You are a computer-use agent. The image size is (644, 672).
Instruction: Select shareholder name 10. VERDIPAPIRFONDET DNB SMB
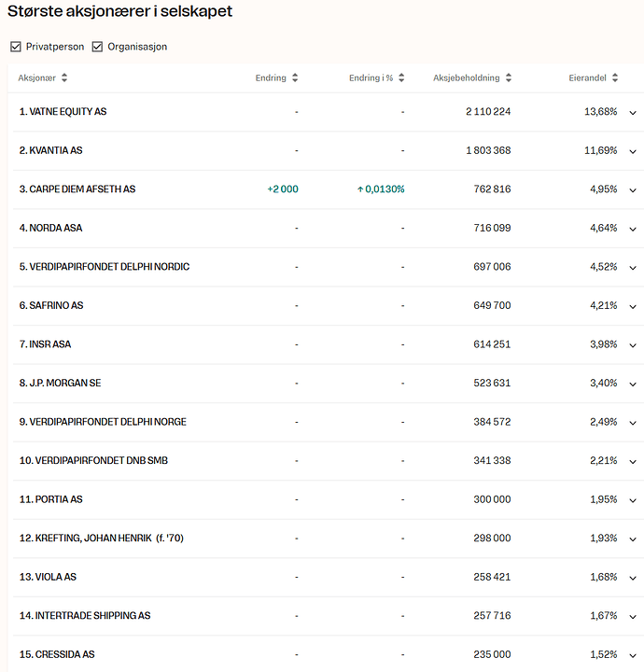point(94,460)
